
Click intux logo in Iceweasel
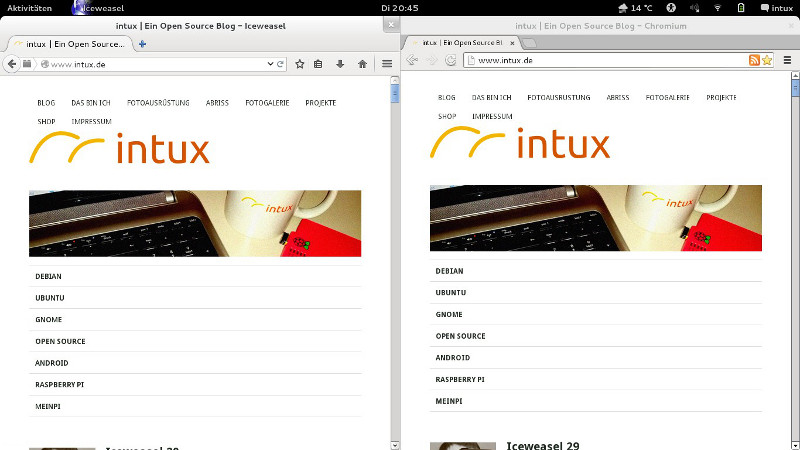(x=119, y=148)
